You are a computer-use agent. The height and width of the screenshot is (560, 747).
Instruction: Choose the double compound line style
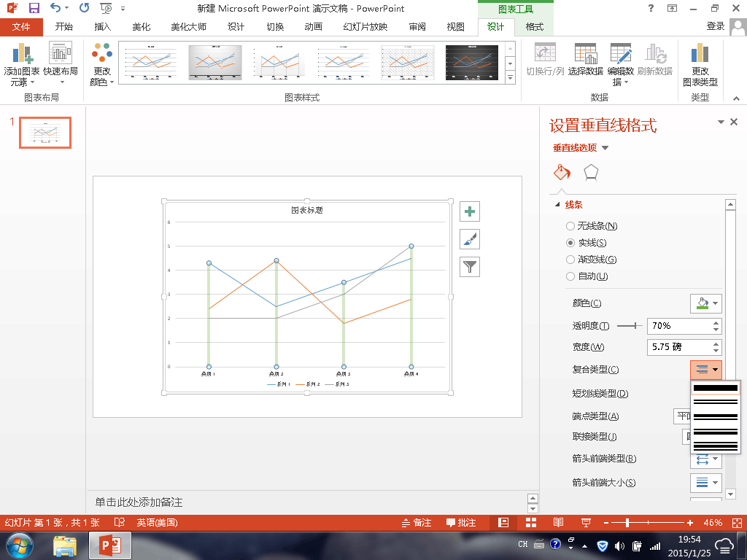pyautogui.click(x=715, y=402)
